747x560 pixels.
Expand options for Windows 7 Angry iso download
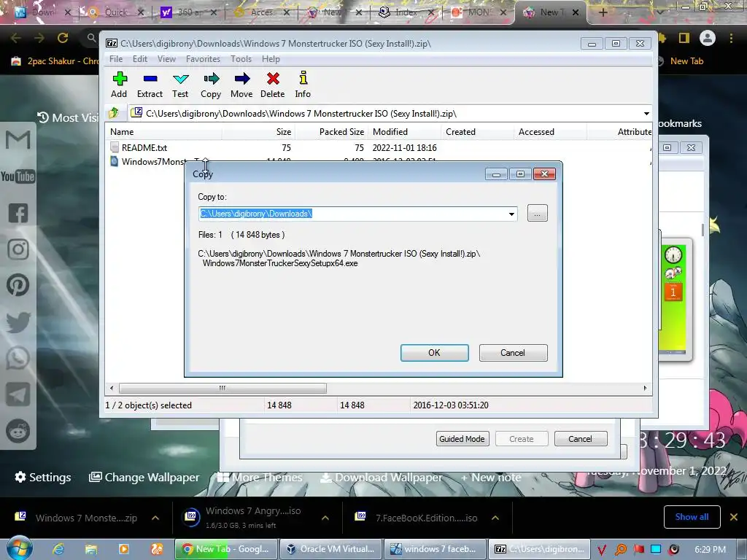tap(325, 518)
